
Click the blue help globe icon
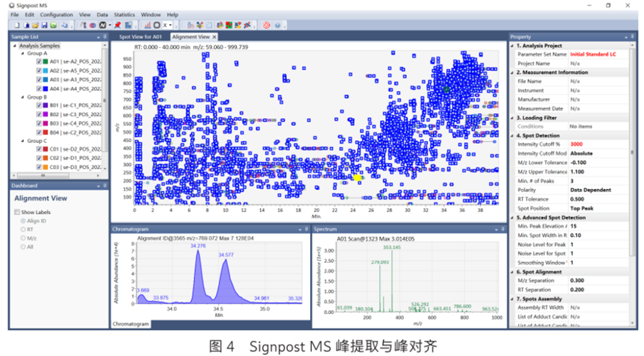click(278, 25)
